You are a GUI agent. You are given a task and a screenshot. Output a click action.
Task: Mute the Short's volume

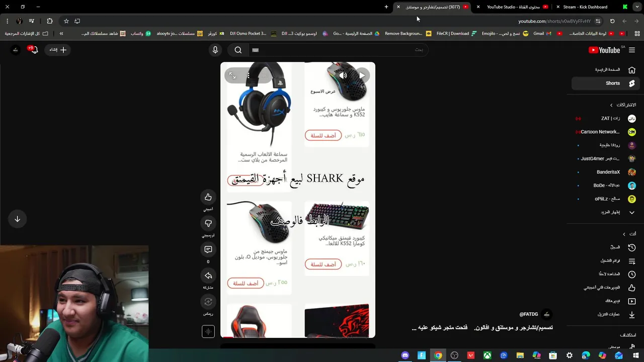point(343,75)
